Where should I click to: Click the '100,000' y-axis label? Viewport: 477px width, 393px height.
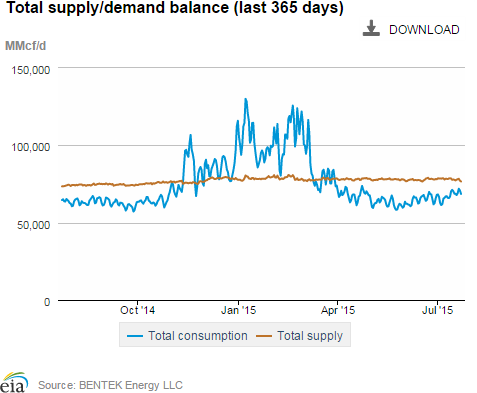[x=31, y=147]
